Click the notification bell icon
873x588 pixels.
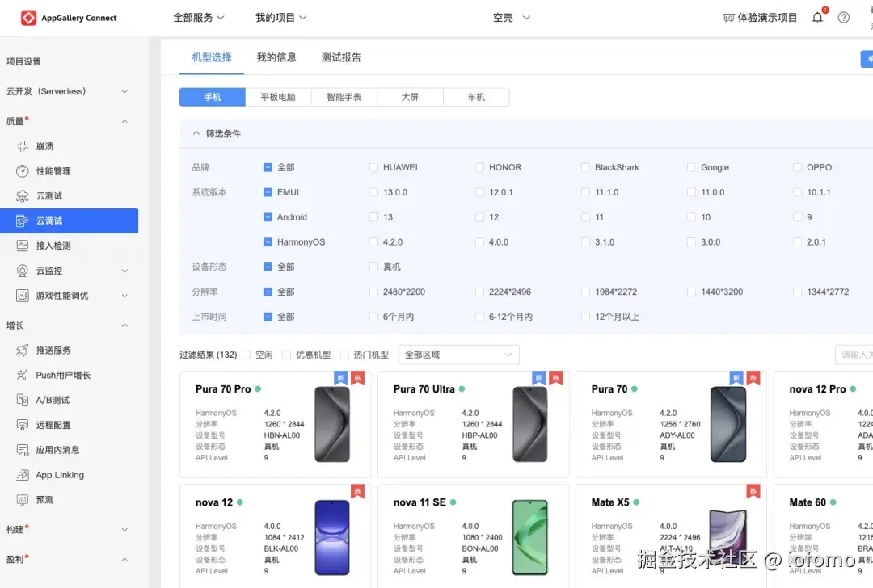817,16
